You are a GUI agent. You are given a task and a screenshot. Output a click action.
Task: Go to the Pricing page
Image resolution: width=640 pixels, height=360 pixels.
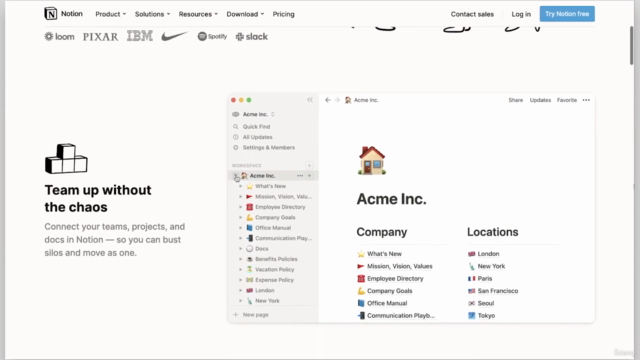[x=283, y=14]
